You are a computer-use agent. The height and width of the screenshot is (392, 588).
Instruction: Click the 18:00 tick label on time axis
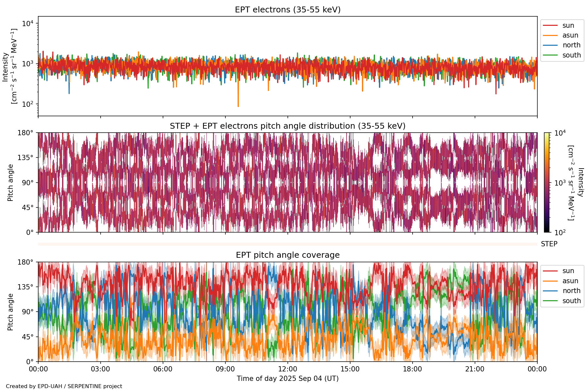pyautogui.click(x=412, y=369)
